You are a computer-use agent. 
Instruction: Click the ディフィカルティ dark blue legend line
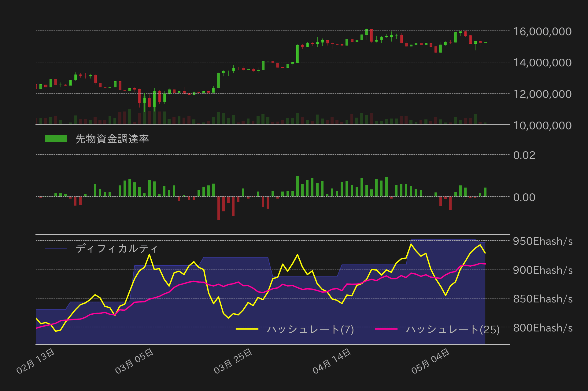[x=56, y=248]
